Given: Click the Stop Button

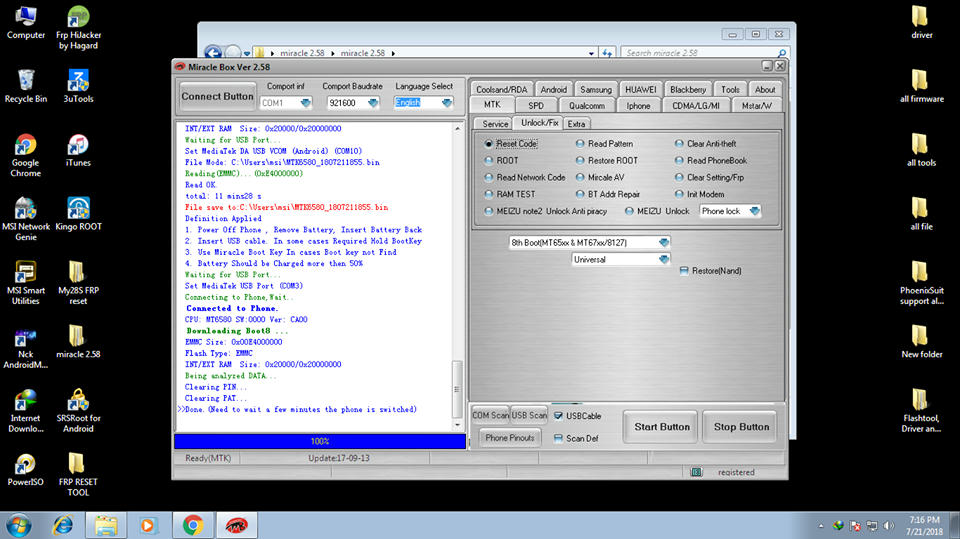Looking at the screenshot, I should tap(741, 427).
